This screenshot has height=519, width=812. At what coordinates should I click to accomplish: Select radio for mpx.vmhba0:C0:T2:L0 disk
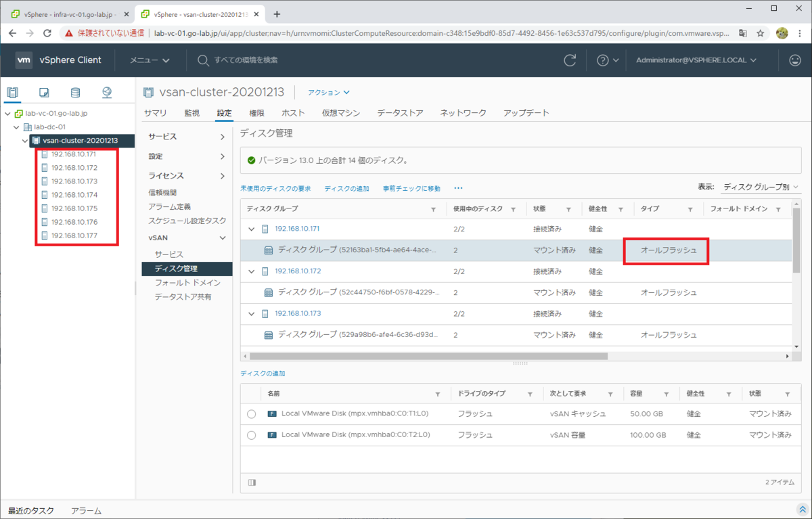click(252, 435)
